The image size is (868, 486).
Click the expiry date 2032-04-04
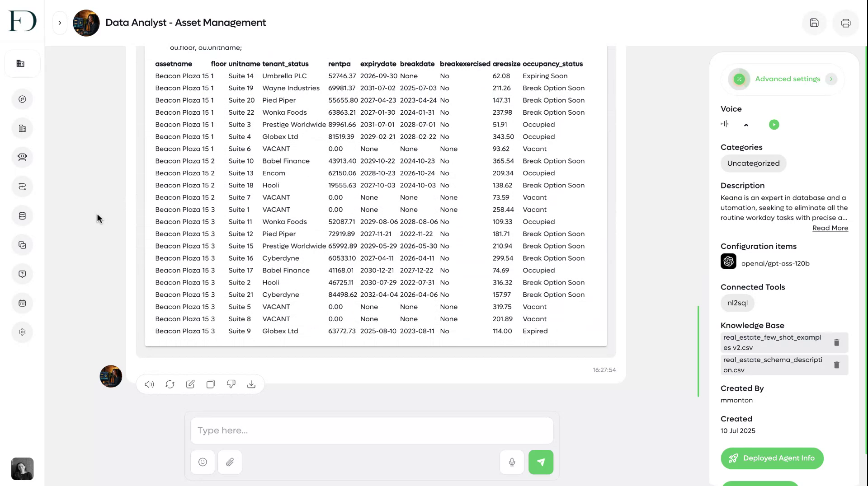click(379, 295)
